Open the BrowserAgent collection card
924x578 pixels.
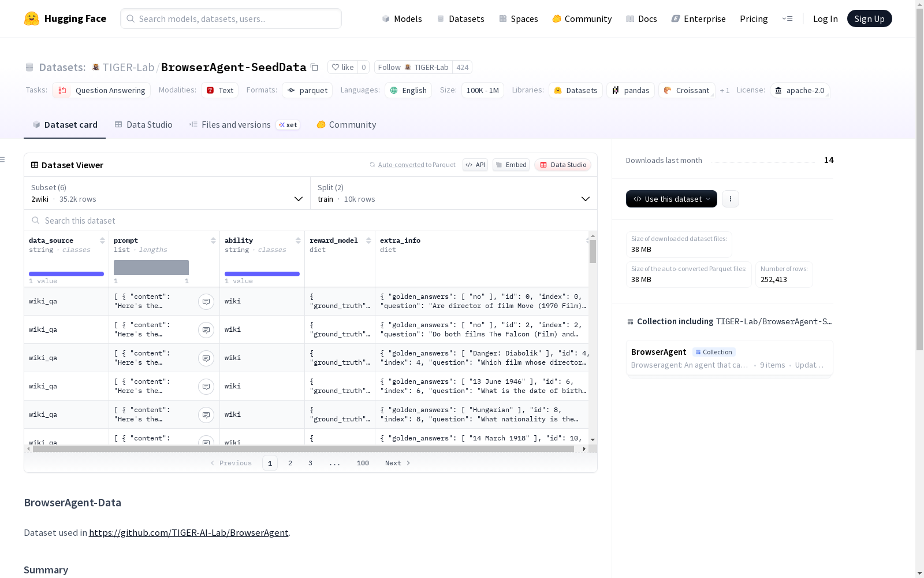pyautogui.click(x=729, y=358)
